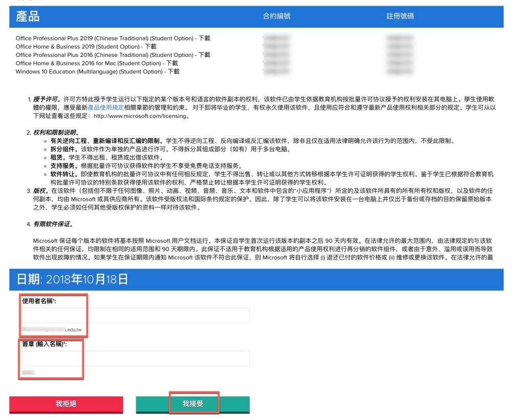The image size is (512, 420).
Task: Click the 有限软件保证 section heading
Action: tap(53, 224)
